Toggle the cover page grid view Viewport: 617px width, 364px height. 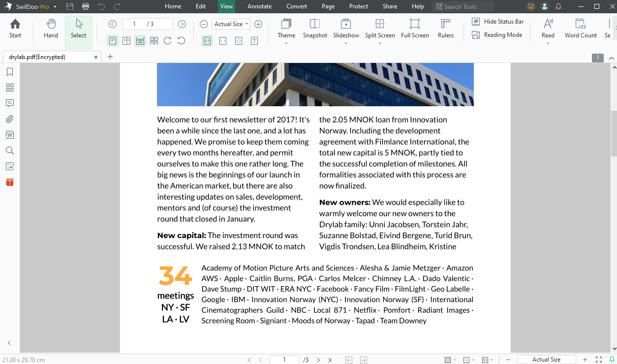coord(154,41)
